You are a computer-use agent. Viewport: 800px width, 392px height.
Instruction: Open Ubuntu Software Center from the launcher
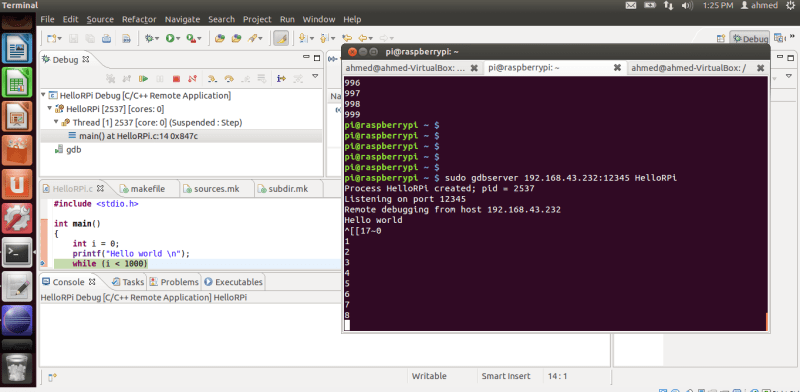tap(17, 150)
